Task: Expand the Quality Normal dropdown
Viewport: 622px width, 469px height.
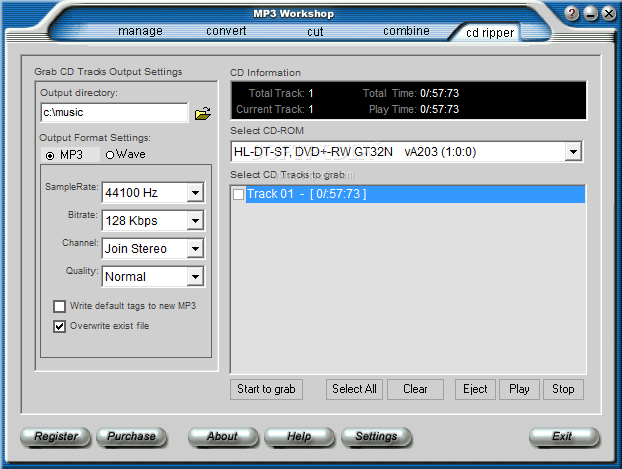Action: pos(195,277)
